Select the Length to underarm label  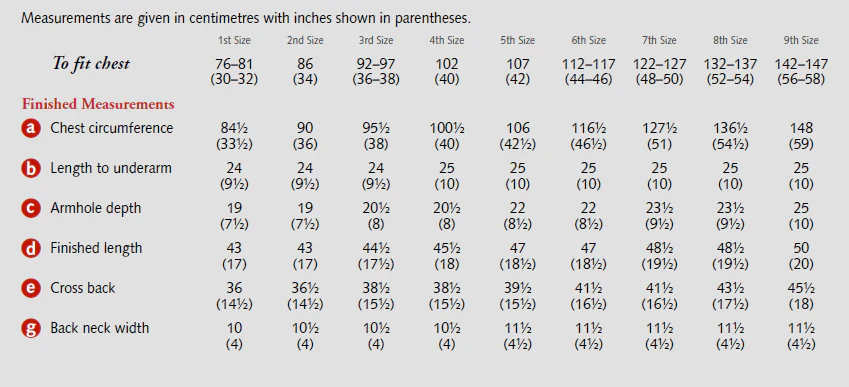tap(111, 168)
